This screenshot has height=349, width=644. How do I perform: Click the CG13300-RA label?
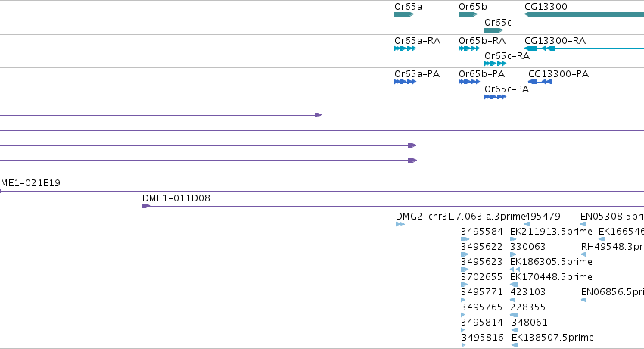point(555,41)
